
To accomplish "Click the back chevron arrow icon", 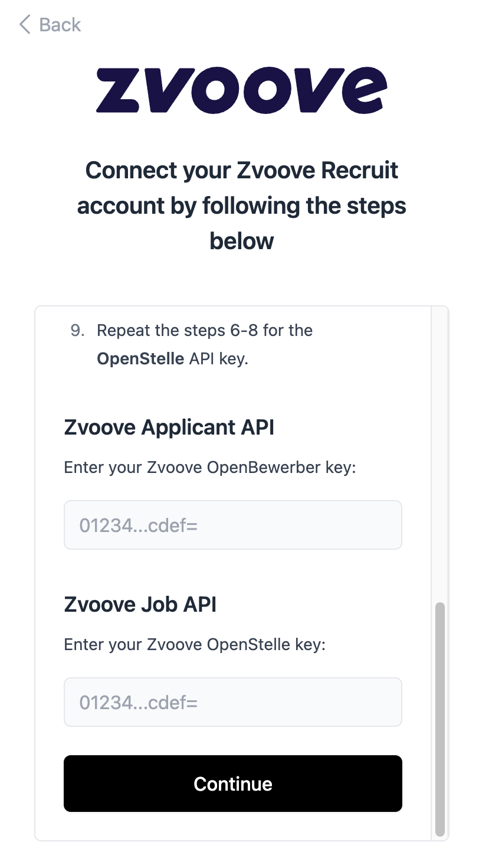I will tap(24, 25).
